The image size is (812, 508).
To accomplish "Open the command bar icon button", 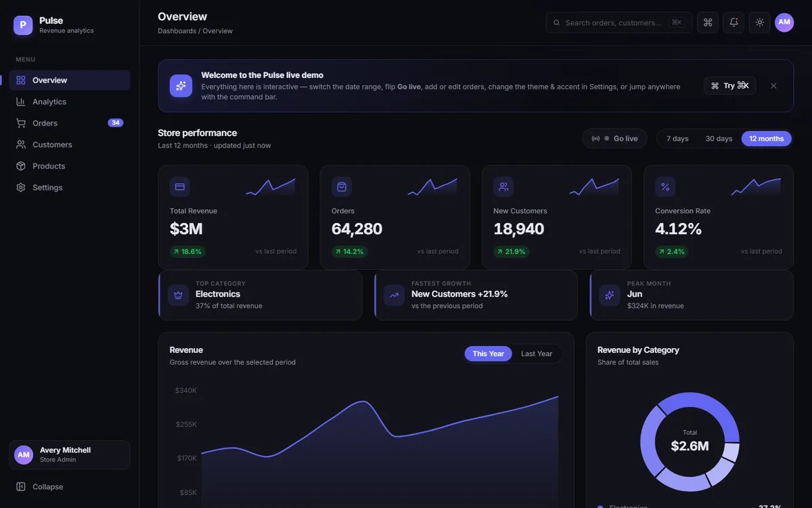I will 708,22.
